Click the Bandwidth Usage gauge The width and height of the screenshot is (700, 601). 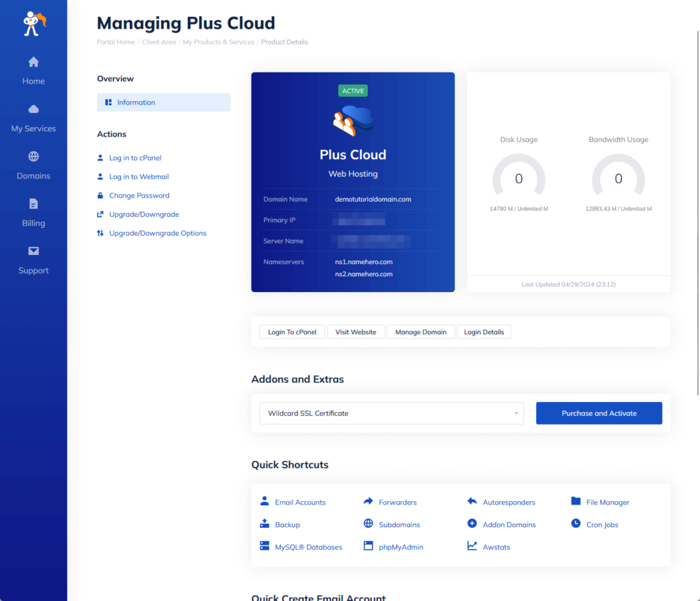(618, 175)
